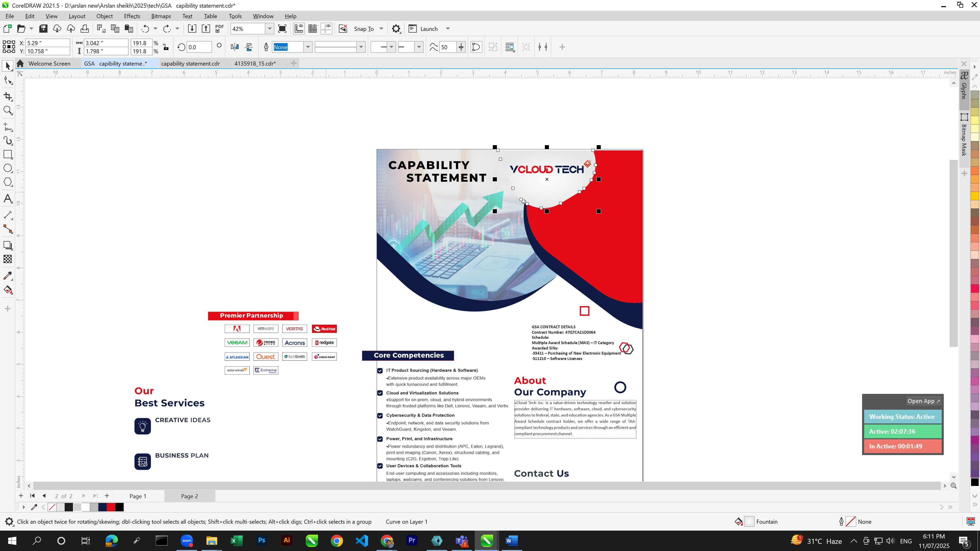Click the no-fill swatch in document palette
This screenshot has height=551, width=980.
point(52,507)
